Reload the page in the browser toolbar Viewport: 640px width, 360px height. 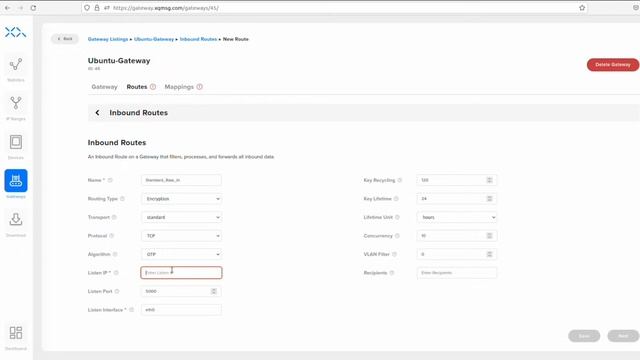tap(33, 8)
